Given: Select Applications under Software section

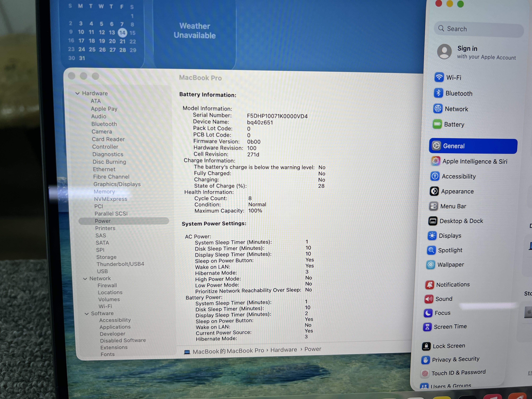Looking at the screenshot, I should click(x=115, y=327).
